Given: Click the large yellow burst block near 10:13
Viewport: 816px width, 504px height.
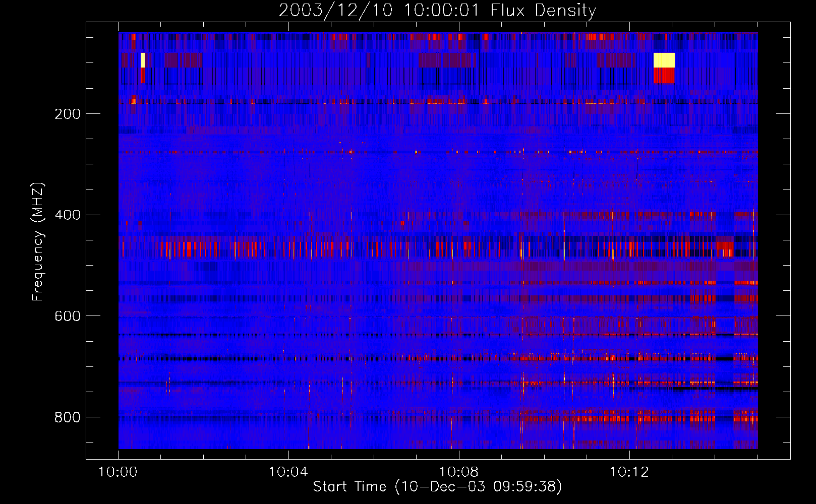Looking at the screenshot, I should coord(664,60).
